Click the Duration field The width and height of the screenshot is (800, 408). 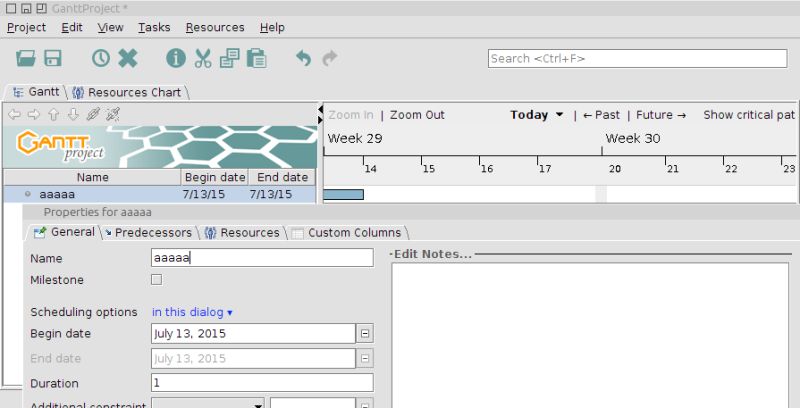tap(262, 382)
